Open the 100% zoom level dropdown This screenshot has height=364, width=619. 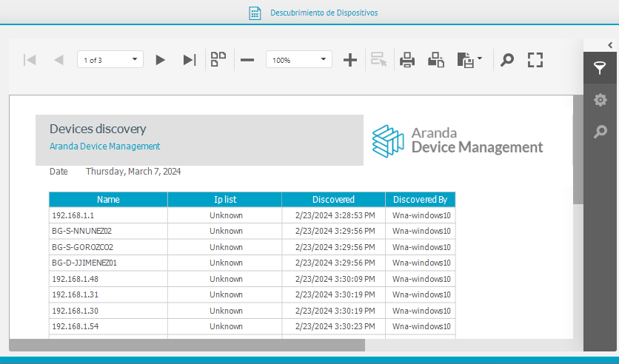[299, 59]
